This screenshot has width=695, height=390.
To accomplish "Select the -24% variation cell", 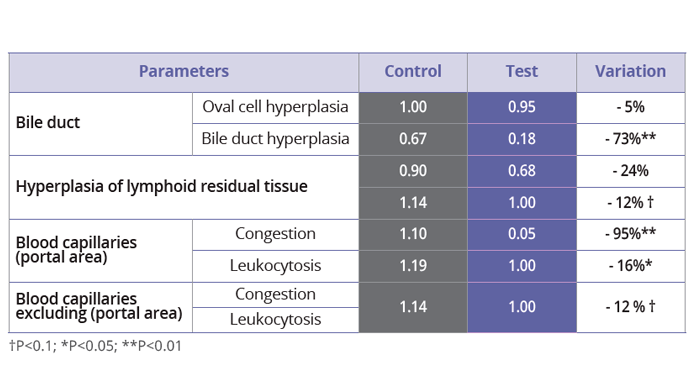I will click(x=630, y=171).
